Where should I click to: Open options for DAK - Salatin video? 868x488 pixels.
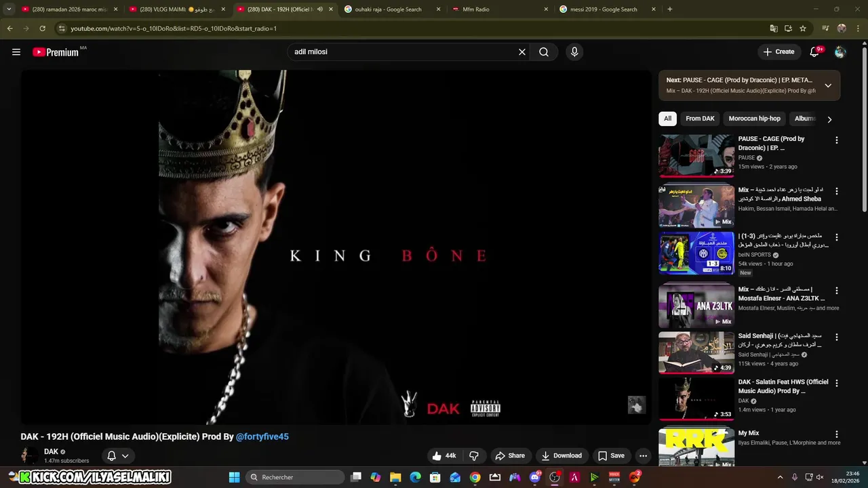point(837,383)
